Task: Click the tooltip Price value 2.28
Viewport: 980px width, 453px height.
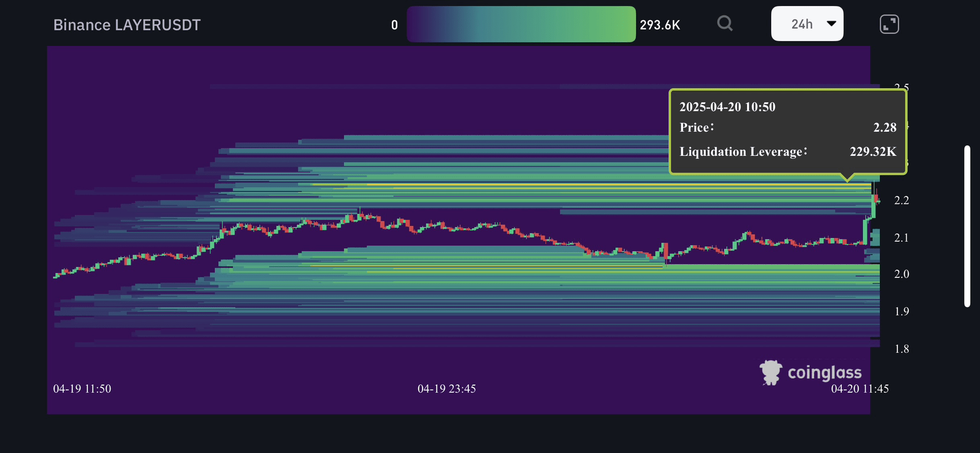Action: coord(885,127)
